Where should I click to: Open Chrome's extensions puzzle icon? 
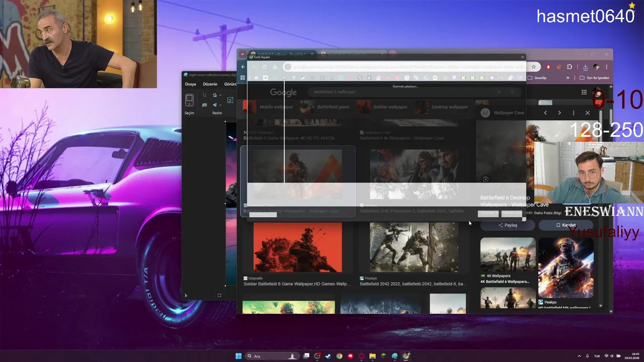point(570,67)
